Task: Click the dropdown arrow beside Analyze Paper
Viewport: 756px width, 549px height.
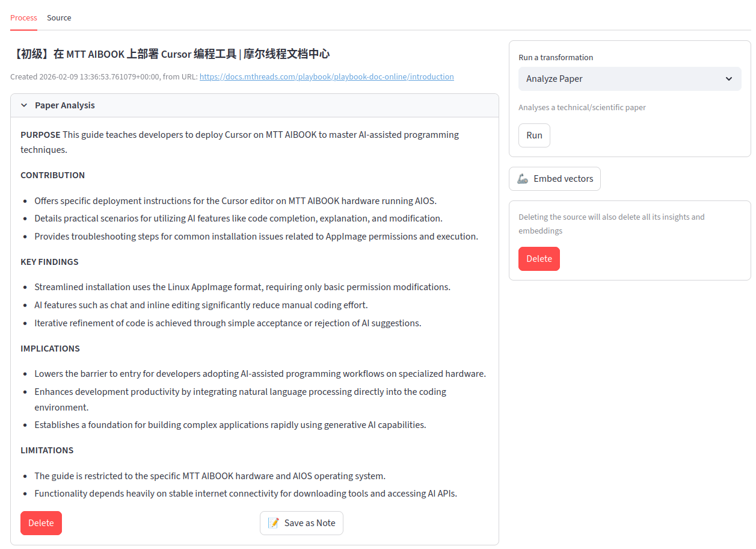Action: [x=729, y=79]
